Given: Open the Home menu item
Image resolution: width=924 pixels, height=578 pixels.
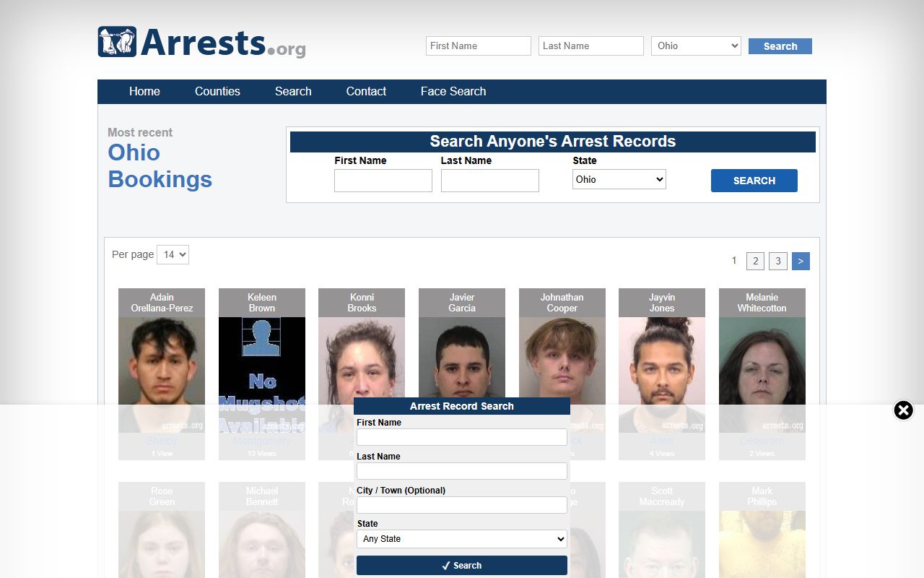Looking at the screenshot, I should click(144, 92).
